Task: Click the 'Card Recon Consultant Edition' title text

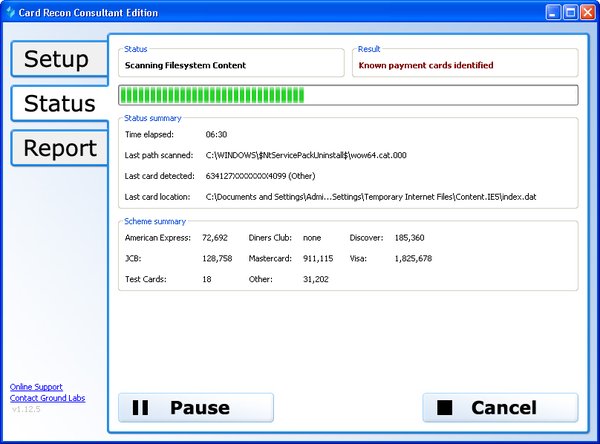Action: [x=88, y=13]
